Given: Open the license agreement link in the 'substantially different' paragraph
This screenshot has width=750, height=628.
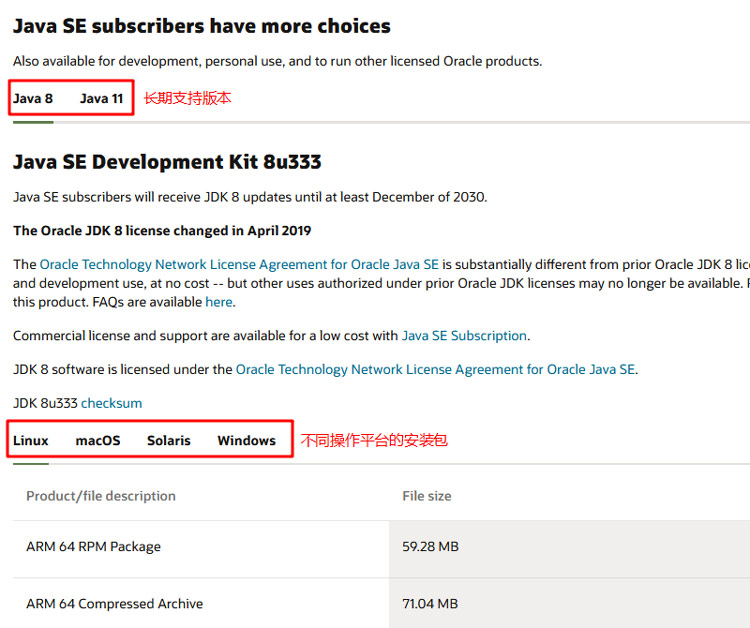Looking at the screenshot, I should click(x=239, y=265).
